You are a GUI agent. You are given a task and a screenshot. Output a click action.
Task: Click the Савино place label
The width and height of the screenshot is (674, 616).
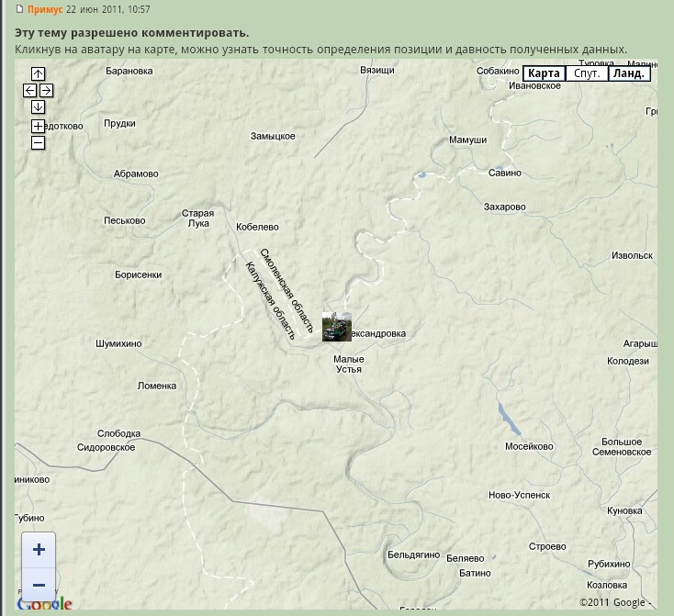pos(505,173)
